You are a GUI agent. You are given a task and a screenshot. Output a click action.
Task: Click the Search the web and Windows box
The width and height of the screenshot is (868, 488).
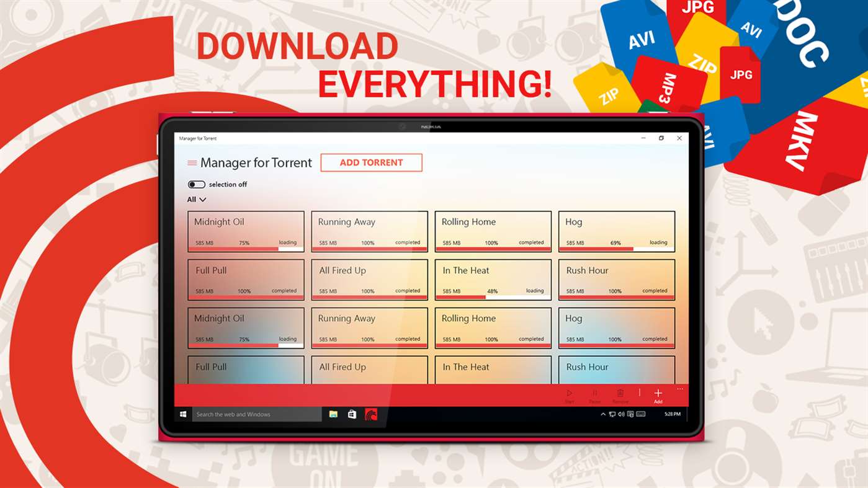[257, 414]
